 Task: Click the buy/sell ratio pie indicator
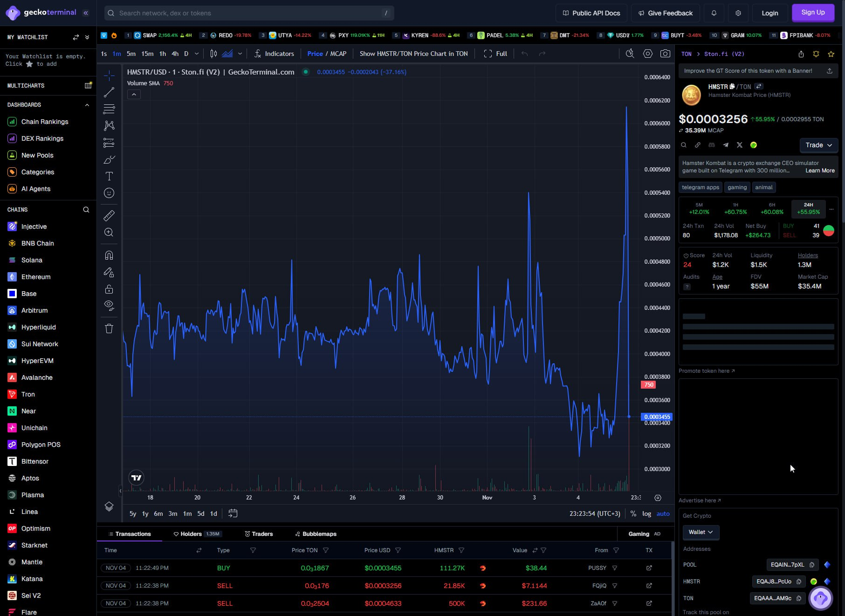tap(828, 231)
